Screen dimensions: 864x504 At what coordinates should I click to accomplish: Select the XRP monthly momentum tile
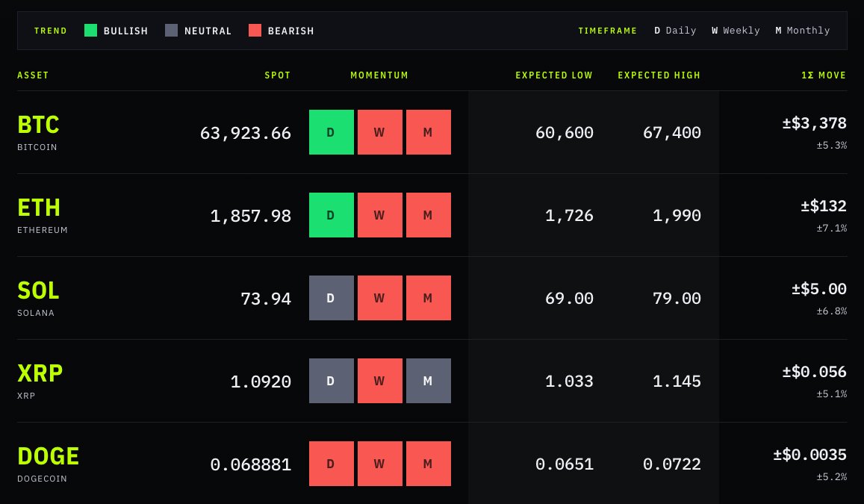pyautogui.click(x=428, y=381)
